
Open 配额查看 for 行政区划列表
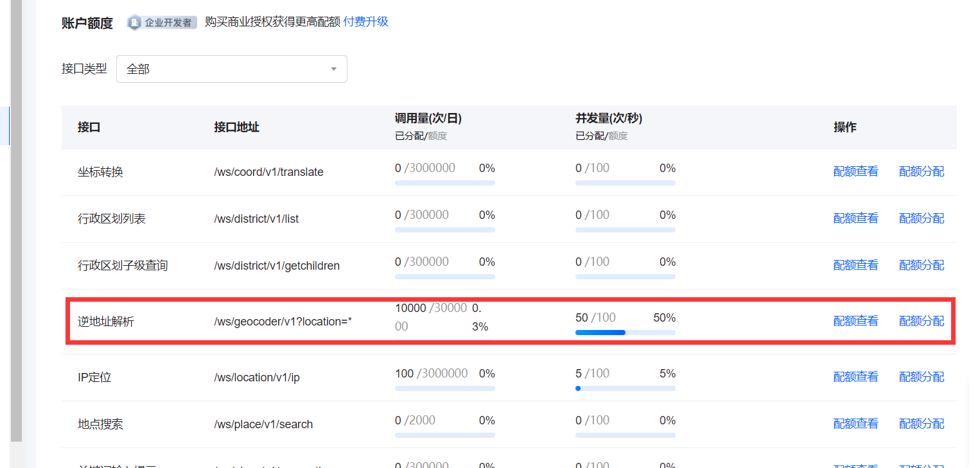click(855, 218)
